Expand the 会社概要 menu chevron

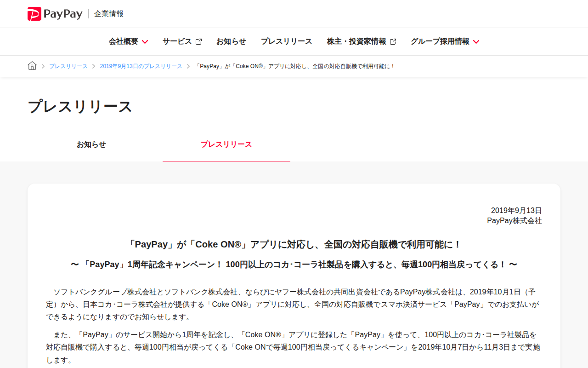(145, 42)
